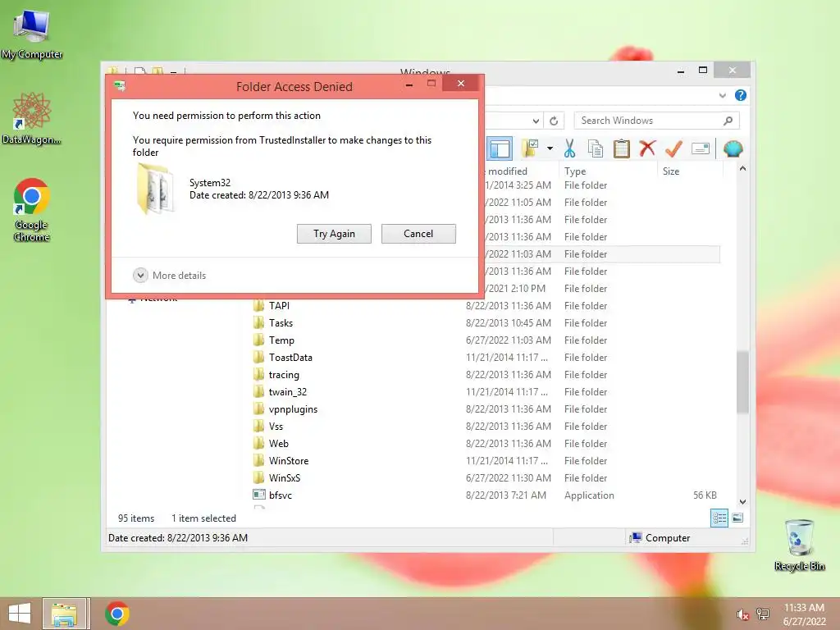Expand the ribbon with the chevron
Image resolution: width=840 pixels, height=630 pixels.
722,95
